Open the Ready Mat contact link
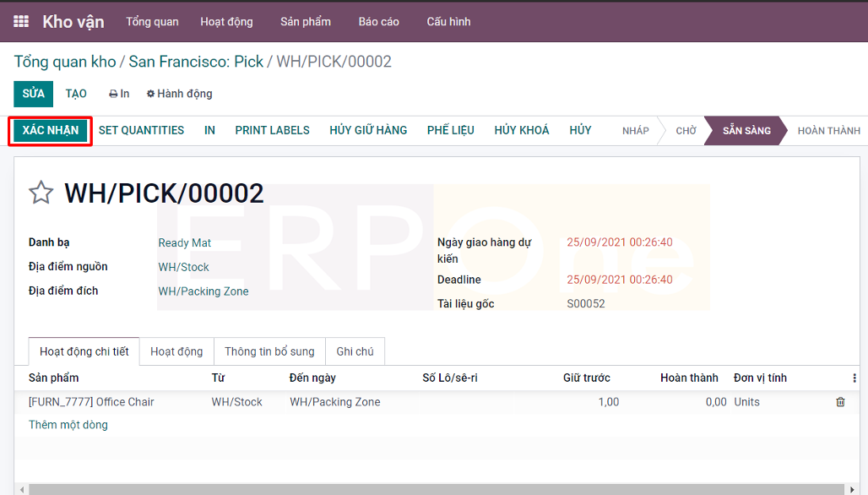 (184, 242)
